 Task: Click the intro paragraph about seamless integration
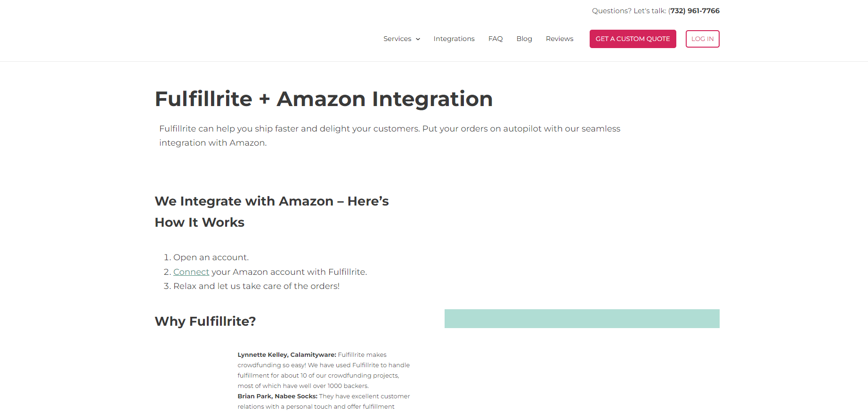coord(389,136)
